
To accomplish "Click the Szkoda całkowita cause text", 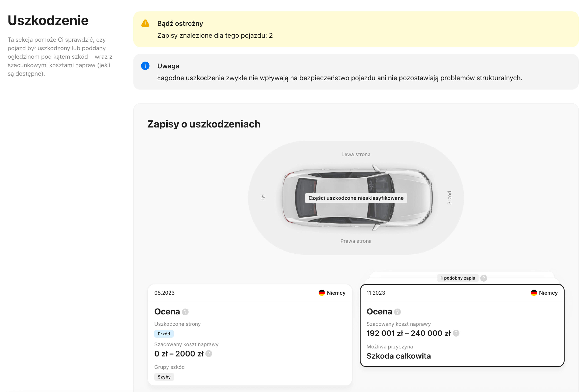I will (399, 356).
